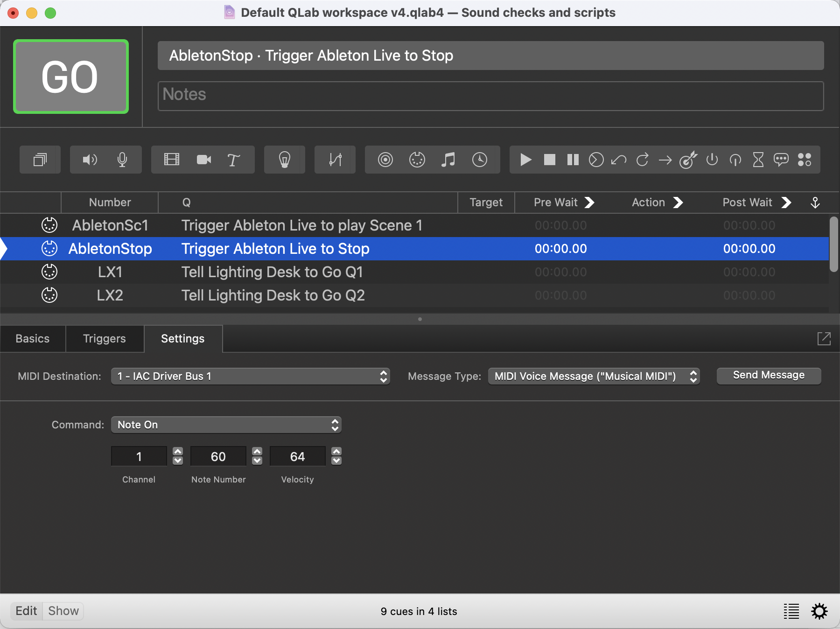Create a Text cue
The image size is (840, 629).
233,160
